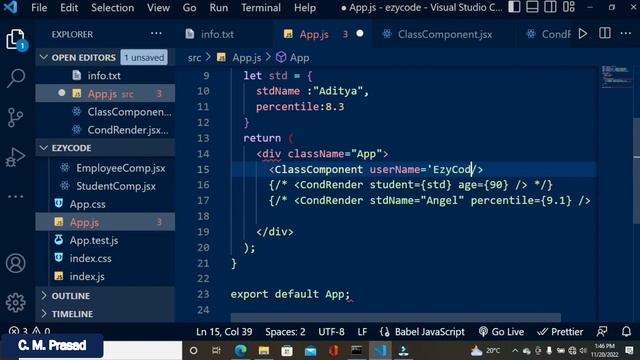Change language mode Babel JavaScript

coord(422,331)
